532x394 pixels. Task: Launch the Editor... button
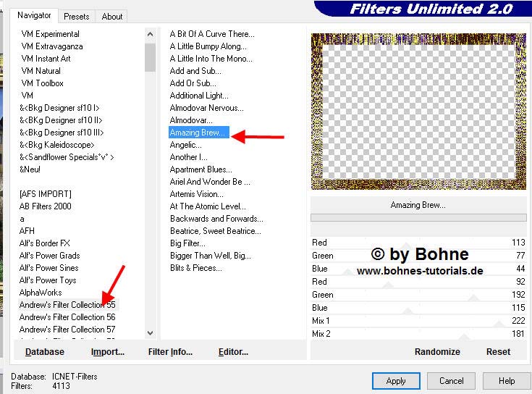pyautogui.click(x=233, y=351)
